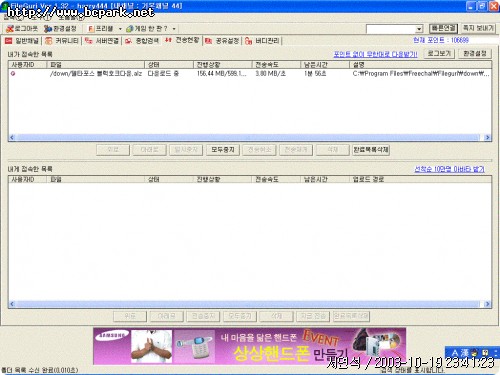Click the 설명 column header
Viewport: 500px width, 375px height.
[x=420, y=65]
